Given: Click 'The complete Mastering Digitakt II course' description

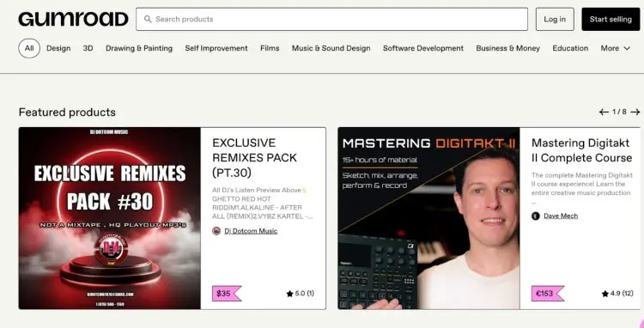Looking at the screenshot, I should 582,188.
